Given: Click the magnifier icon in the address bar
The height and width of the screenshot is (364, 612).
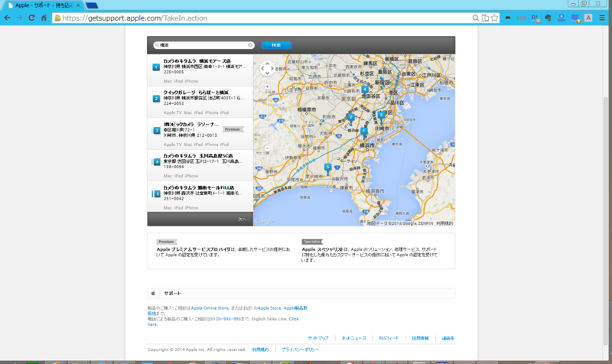Looking at the screenshot, I should [475, 18].
